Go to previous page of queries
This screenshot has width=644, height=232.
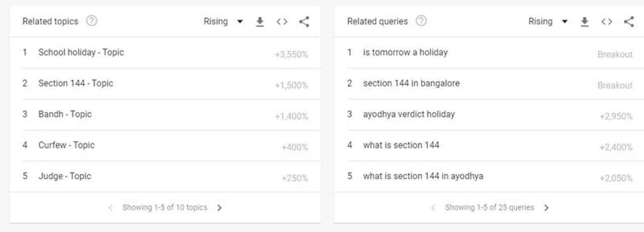[433, 208]
